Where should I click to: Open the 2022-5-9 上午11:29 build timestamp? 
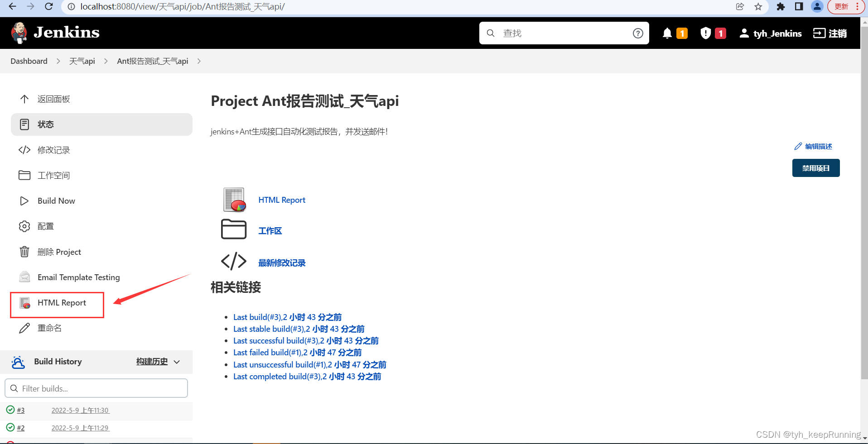(80, 428)
